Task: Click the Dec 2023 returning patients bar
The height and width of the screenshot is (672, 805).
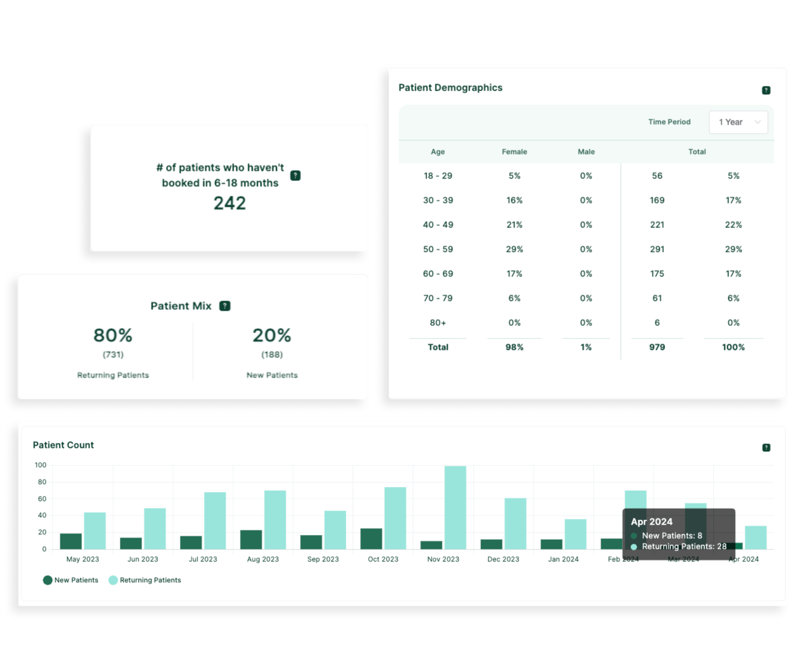Action: pyautogui.click(x=515, y=524)
